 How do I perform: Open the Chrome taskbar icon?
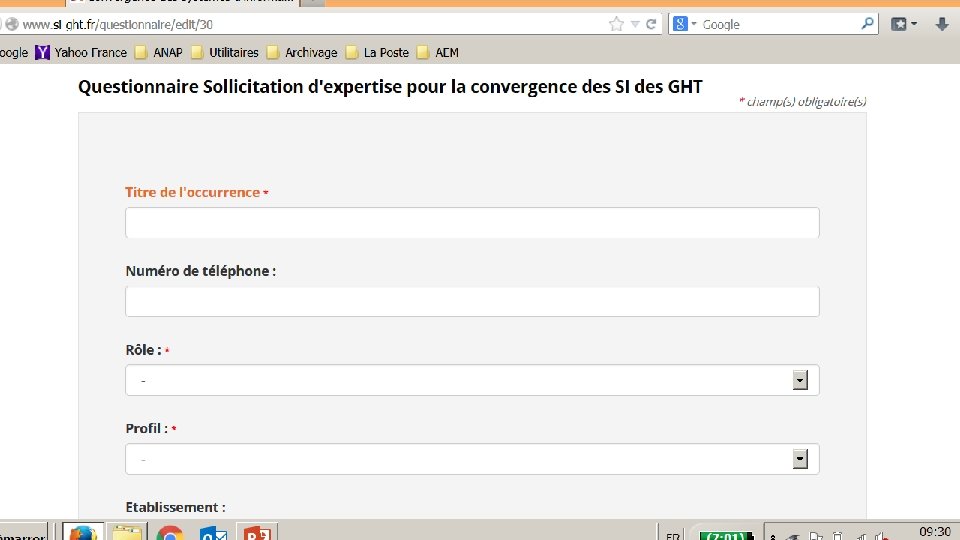[x=170, y=533]
